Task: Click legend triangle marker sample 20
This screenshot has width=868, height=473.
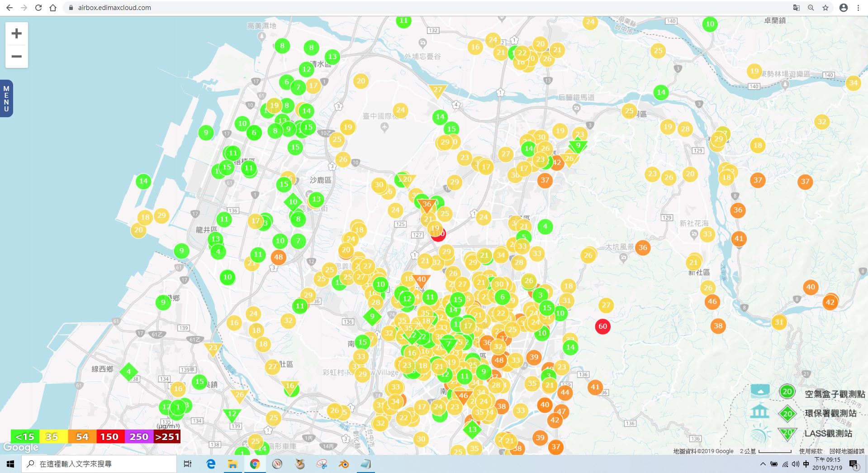Action: [787, 434]
